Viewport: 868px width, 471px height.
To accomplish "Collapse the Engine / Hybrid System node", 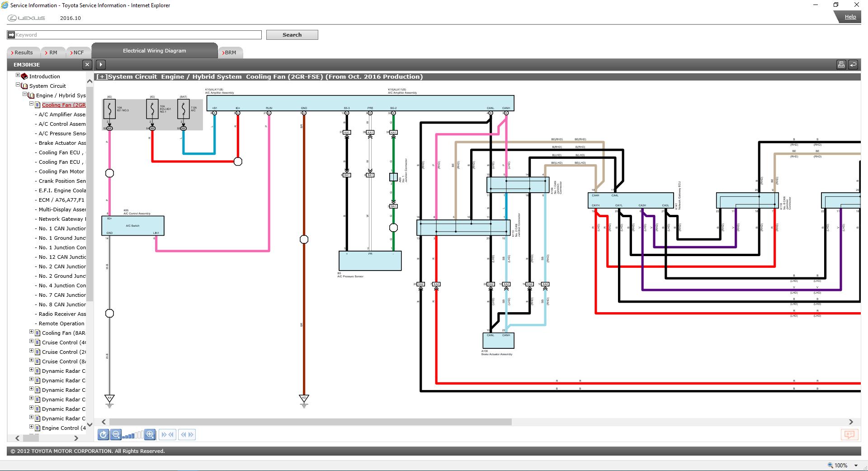I will [x=25, y=94].
